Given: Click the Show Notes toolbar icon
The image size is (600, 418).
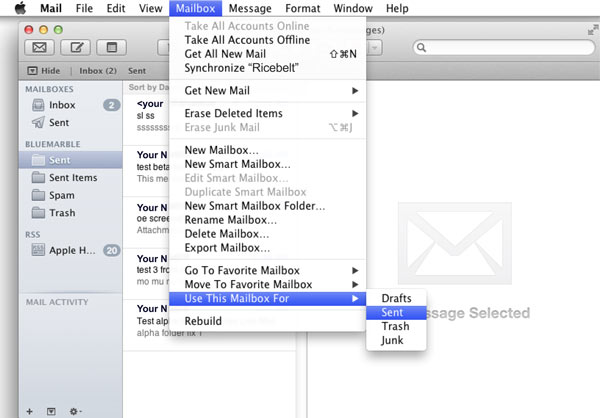Looking at the screenshot, I should tap(112, 47).
